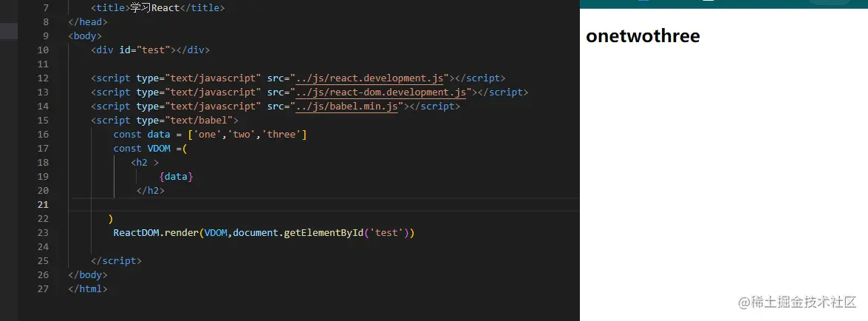Screen dimensions: 868x321
Task: Click line number 13 in the gutter
Action: click(43, 92)
